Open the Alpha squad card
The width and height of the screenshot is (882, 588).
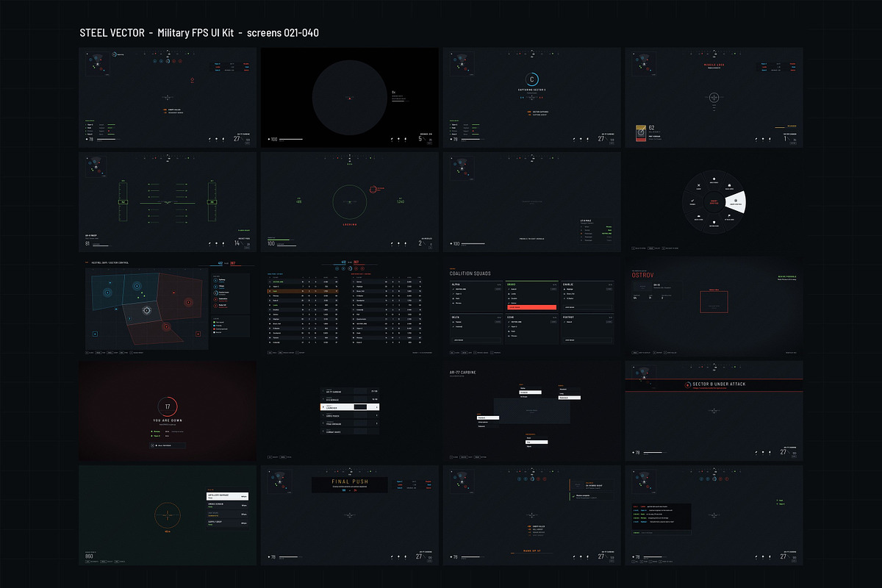(x=475, y=295)
